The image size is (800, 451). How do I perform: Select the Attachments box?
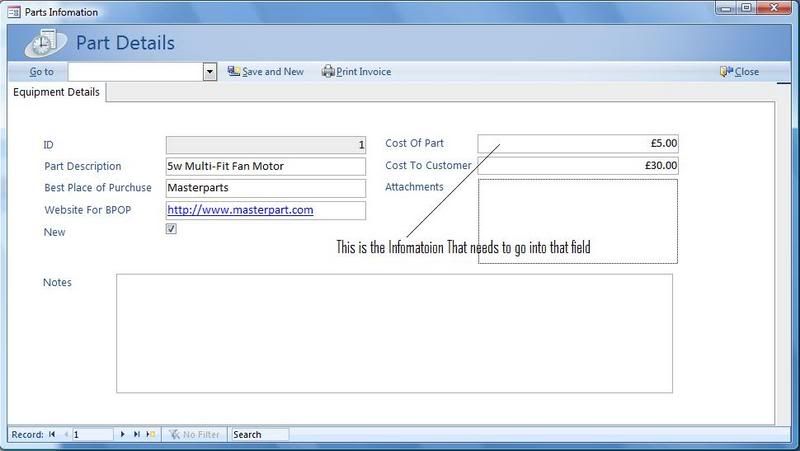(577, 221)
